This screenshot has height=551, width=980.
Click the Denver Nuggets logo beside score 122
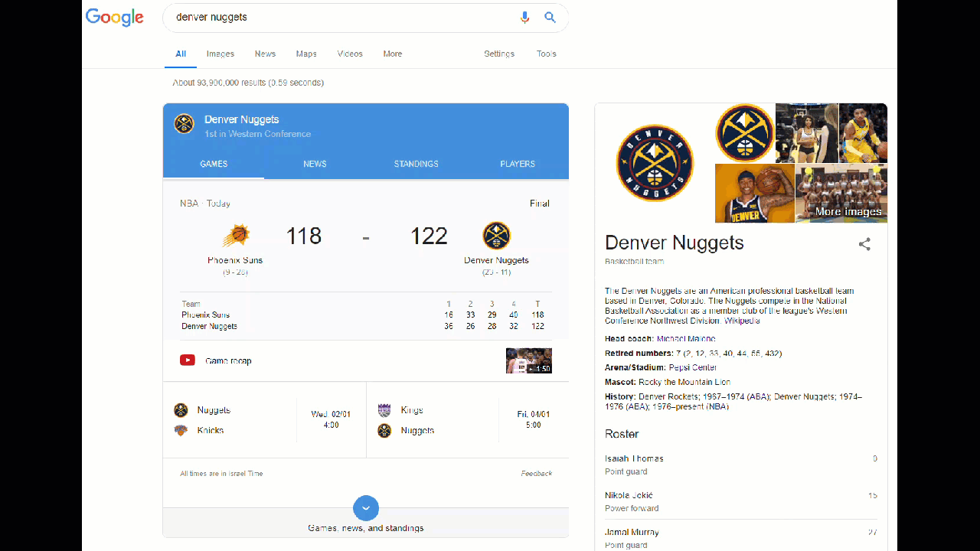pyautogui.click(x=496, y=236)
